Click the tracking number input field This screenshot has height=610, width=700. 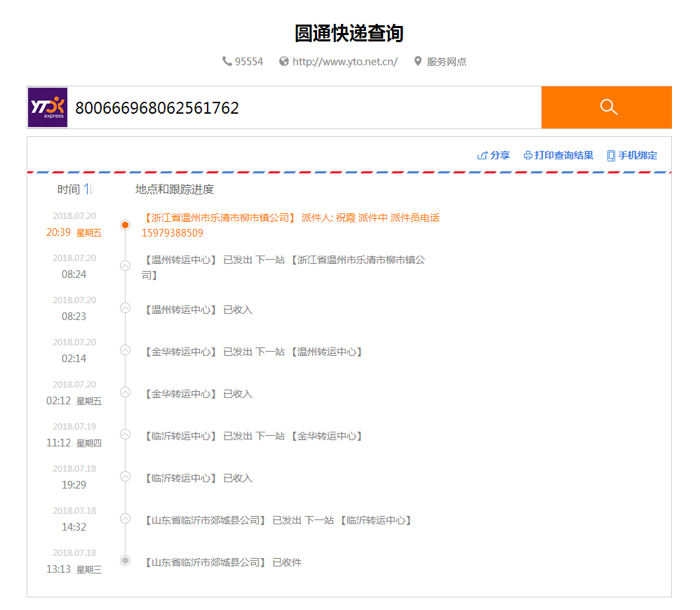pyautogui.click(x=304, y=107)
